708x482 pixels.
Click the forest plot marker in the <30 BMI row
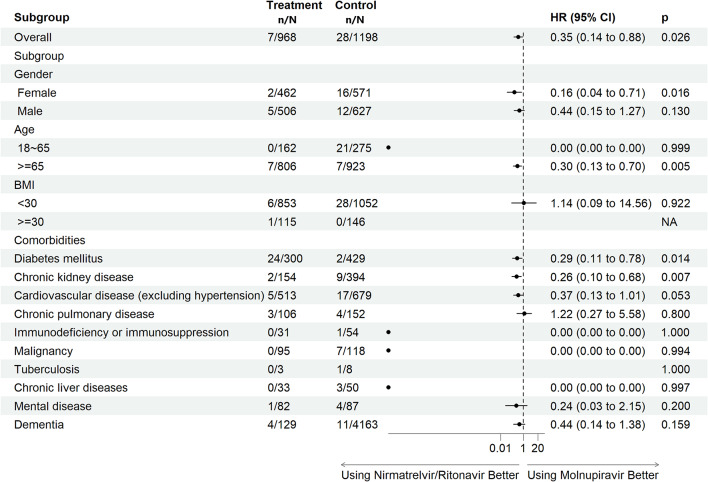point(524,203)
